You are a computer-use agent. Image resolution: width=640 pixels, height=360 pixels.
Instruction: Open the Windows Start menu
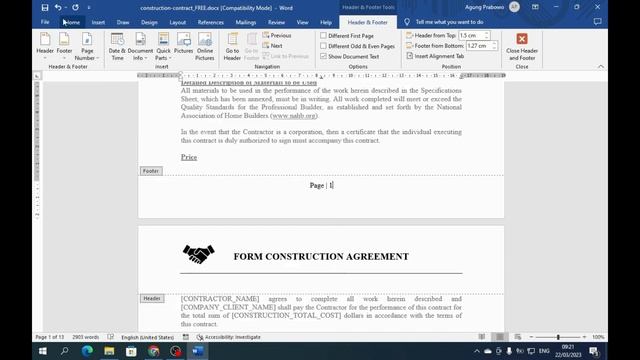[x=42, y=351]
